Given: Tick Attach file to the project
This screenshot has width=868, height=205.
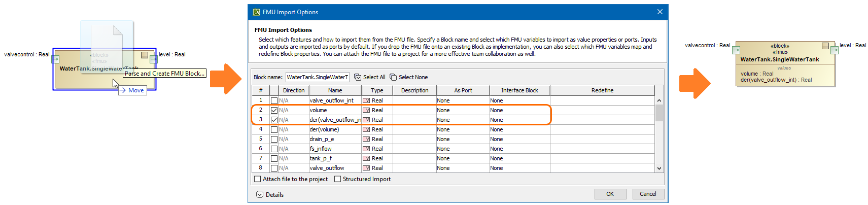Looking at the screenshot, I should pyautogui.click(x=258, y=179).
